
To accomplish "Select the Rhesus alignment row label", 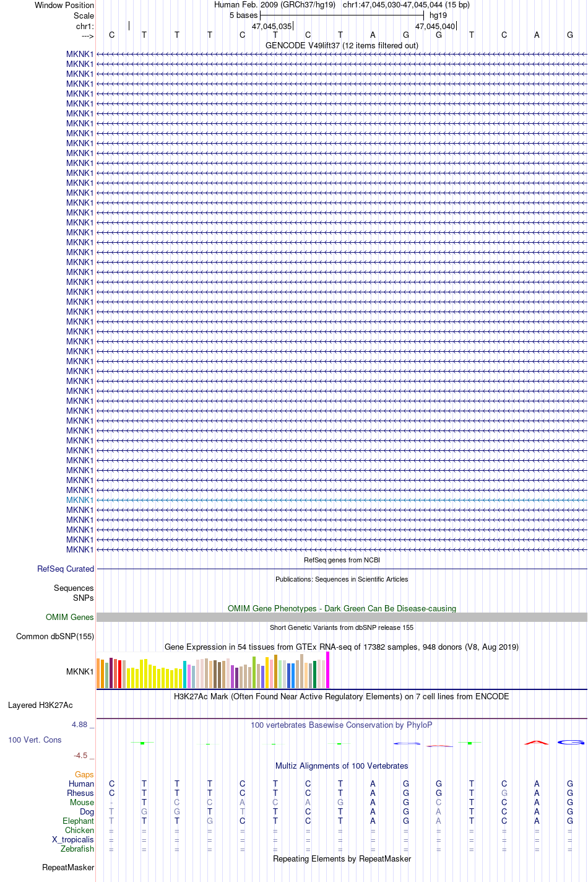I will click(80, 793).
